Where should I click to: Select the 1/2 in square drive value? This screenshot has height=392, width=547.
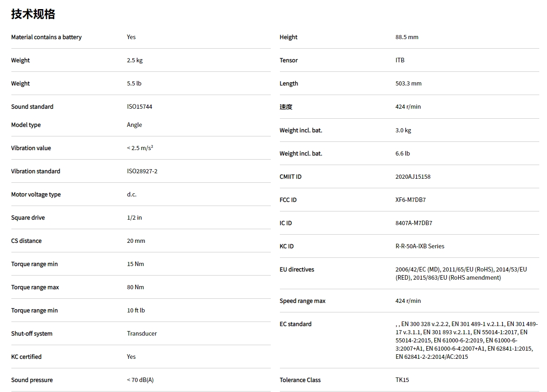point(134,218)
